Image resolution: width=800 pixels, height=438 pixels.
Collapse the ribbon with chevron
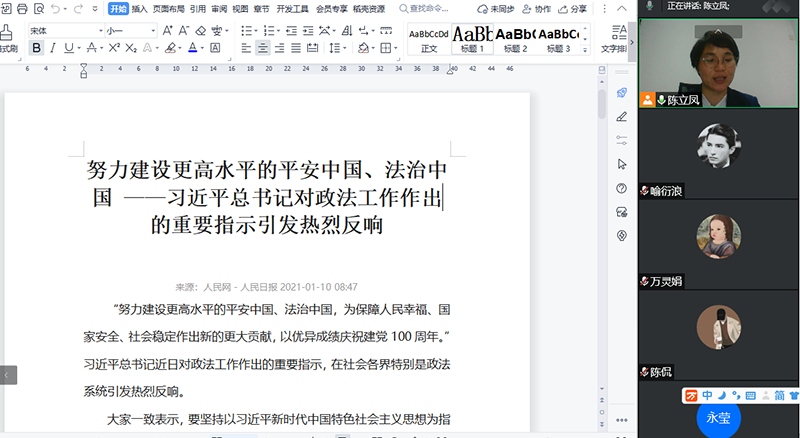pyautogui.click(x=622, y=9)
